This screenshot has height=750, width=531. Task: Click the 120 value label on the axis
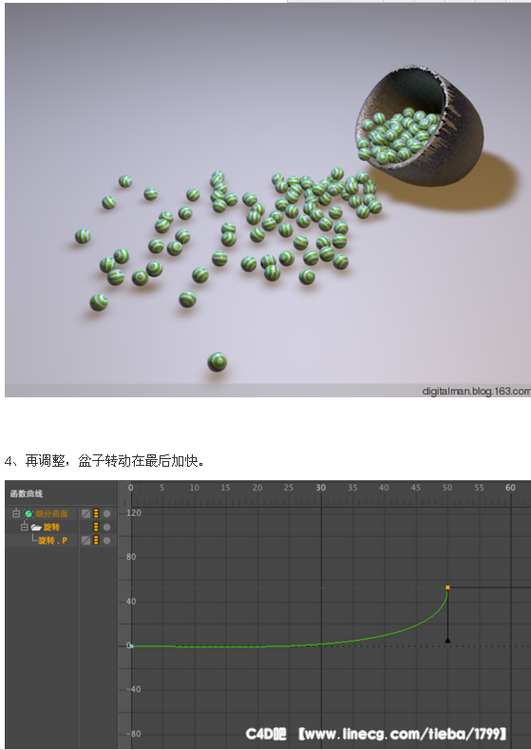(134, 513)
